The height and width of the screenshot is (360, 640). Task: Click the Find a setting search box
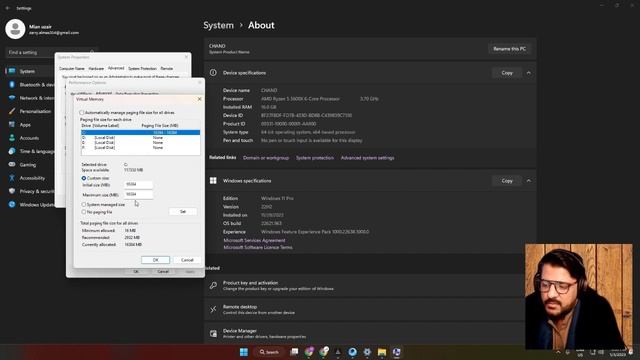51,52
